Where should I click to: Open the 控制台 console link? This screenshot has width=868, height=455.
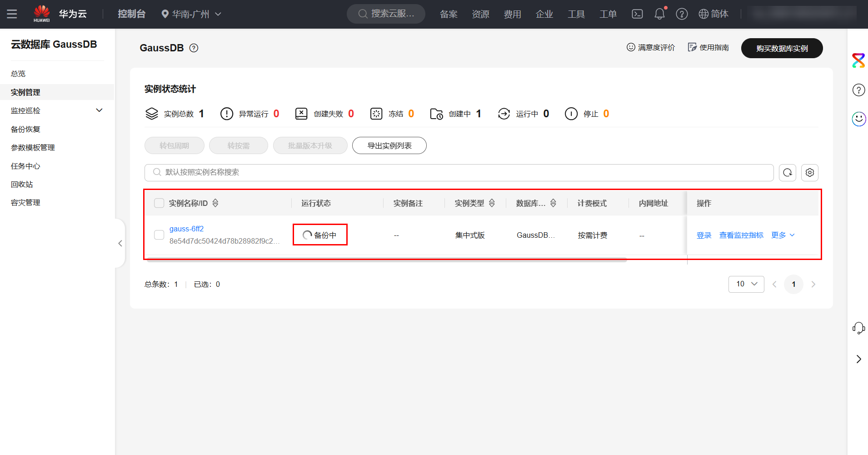(131, 14)
